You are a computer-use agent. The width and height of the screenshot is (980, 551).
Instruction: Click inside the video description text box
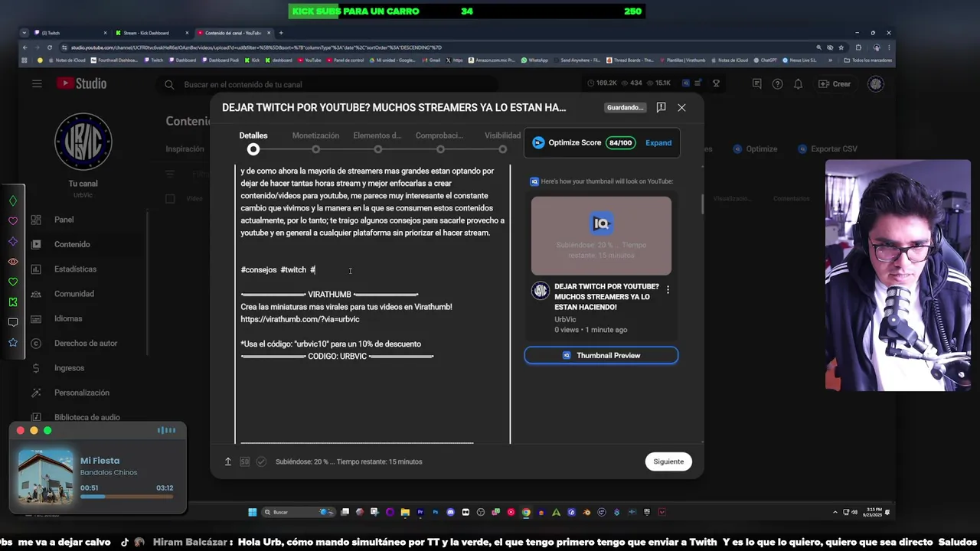(x=373, y=303)
